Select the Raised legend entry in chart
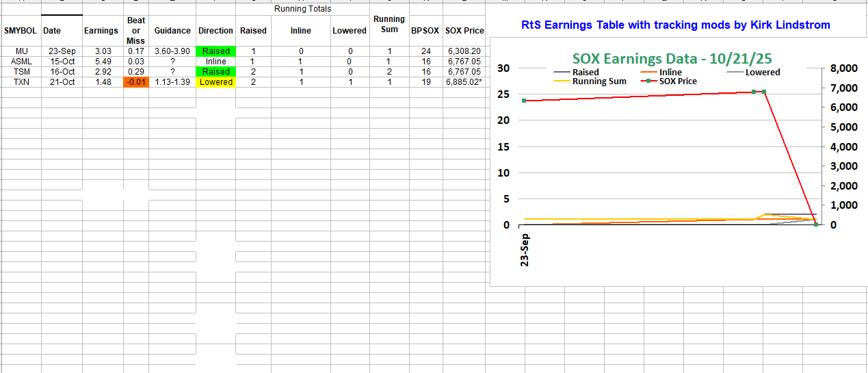The image size is (868, 373). (585, 72)
